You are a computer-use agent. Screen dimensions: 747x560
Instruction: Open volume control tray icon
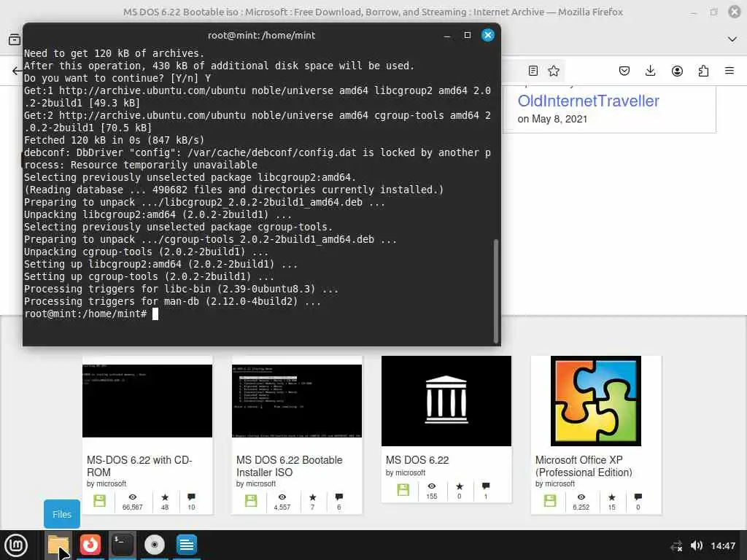tap(697, 545)
